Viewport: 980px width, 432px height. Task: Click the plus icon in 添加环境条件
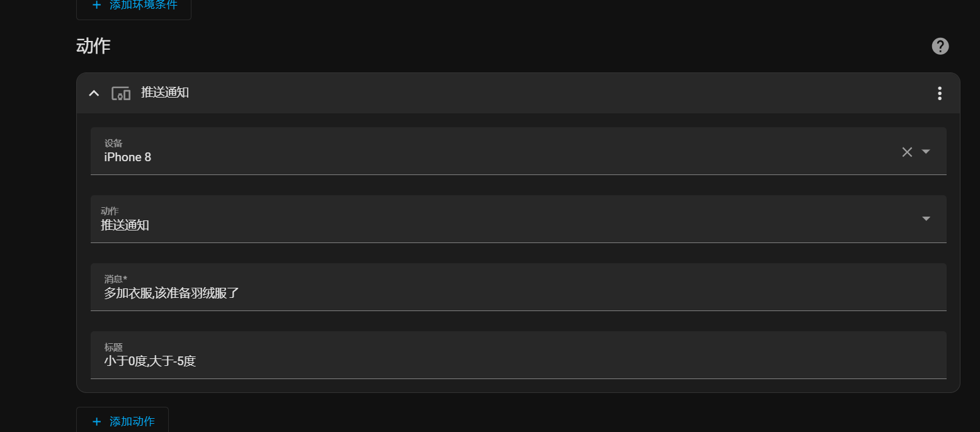pyautogui.click(x=96, y=4)
